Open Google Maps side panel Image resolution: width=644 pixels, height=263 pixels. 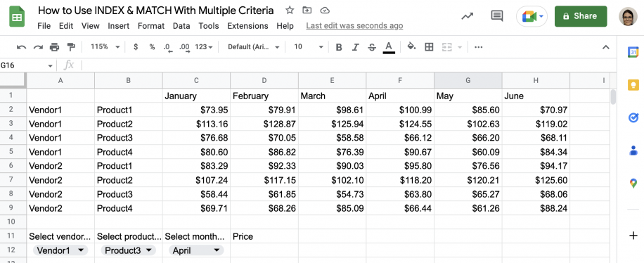[633, 184]
